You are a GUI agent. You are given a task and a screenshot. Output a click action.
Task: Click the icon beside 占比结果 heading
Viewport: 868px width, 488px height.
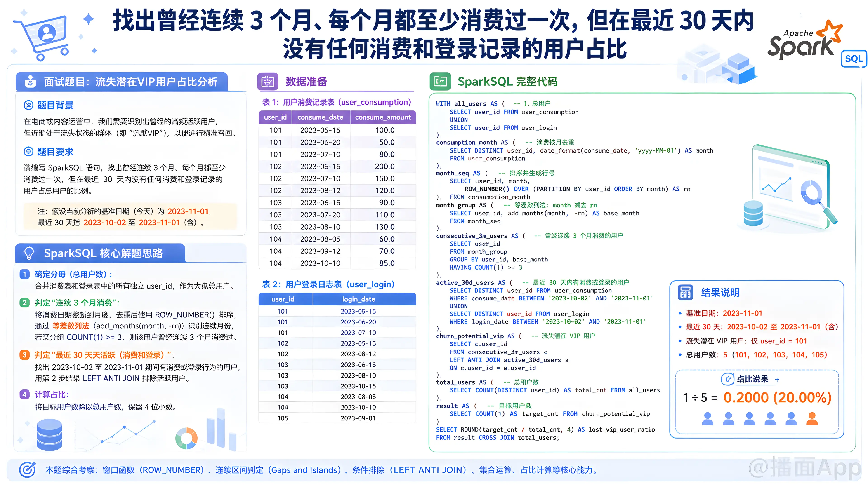click(727, 379)
